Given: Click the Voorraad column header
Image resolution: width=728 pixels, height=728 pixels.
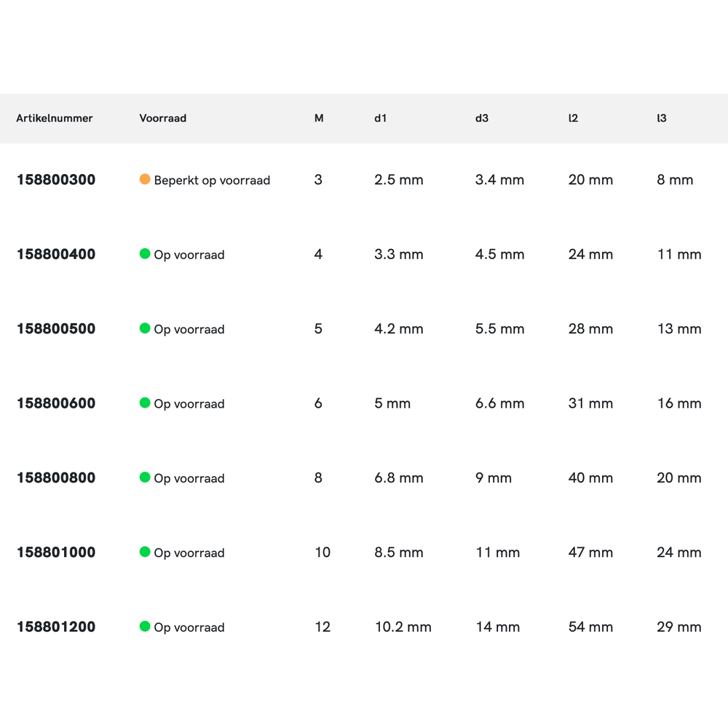Looking at the screenshot, I should (x=162, y=118).
